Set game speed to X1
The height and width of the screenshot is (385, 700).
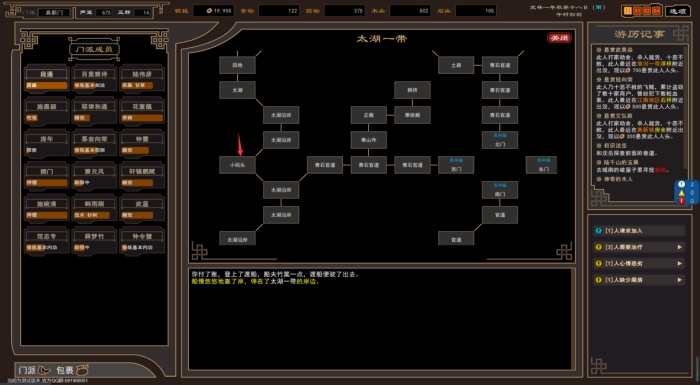(x=638, y=11)
